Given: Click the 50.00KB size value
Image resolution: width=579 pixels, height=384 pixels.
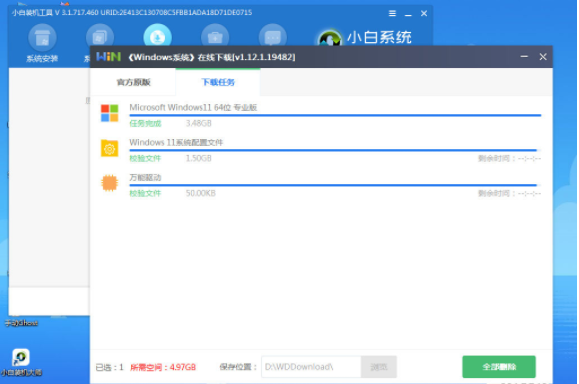Looking at the screenshot, I should (201, 193).
